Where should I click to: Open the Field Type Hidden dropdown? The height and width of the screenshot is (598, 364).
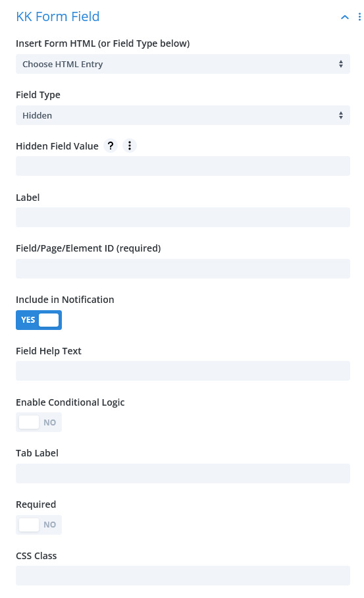(183, 115)
